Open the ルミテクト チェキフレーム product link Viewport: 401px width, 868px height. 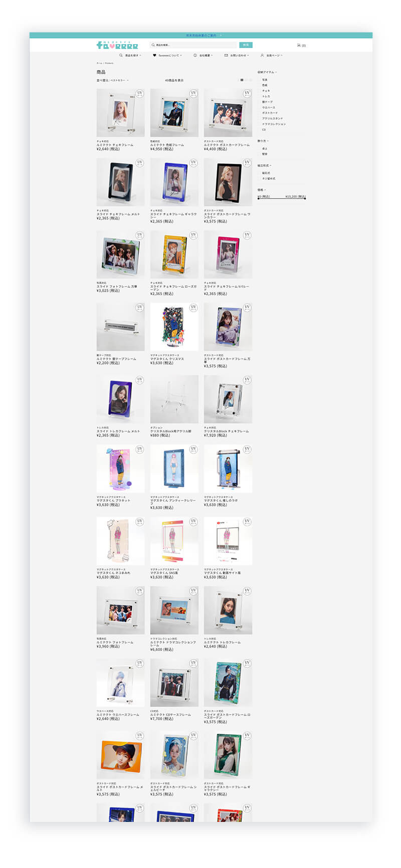coord(115,145)
